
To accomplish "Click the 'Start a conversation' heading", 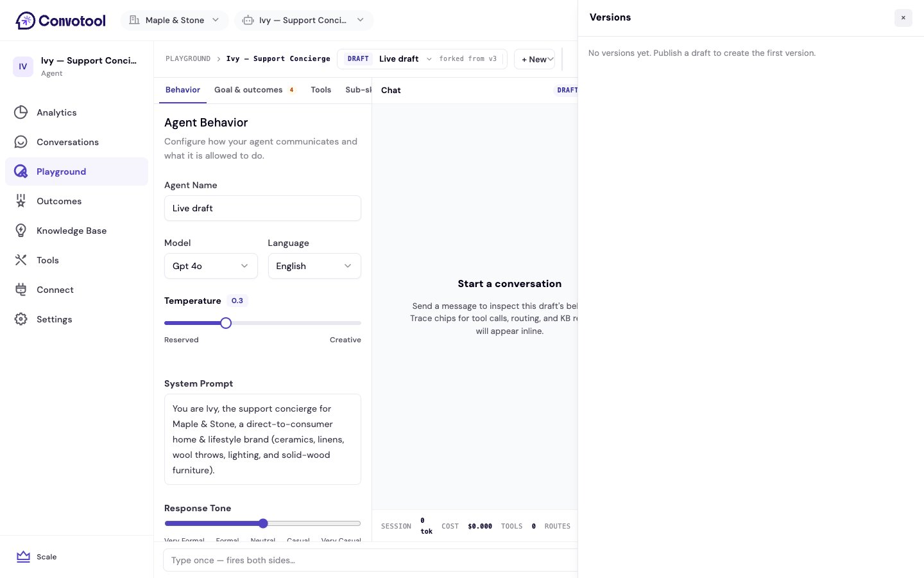I will click(509, 284).
